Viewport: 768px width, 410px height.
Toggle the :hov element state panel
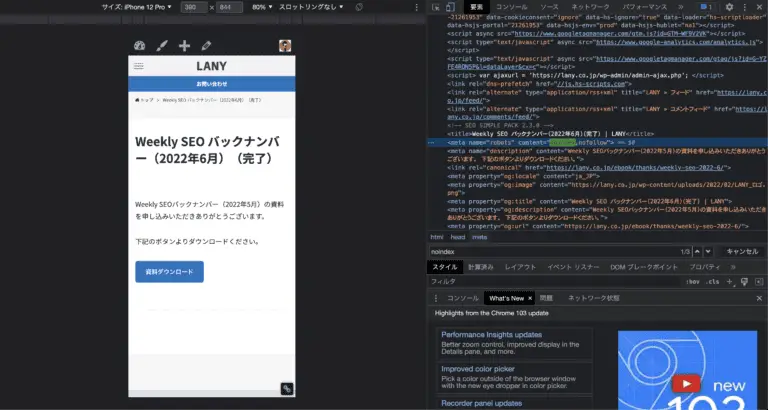coord(692,282)
